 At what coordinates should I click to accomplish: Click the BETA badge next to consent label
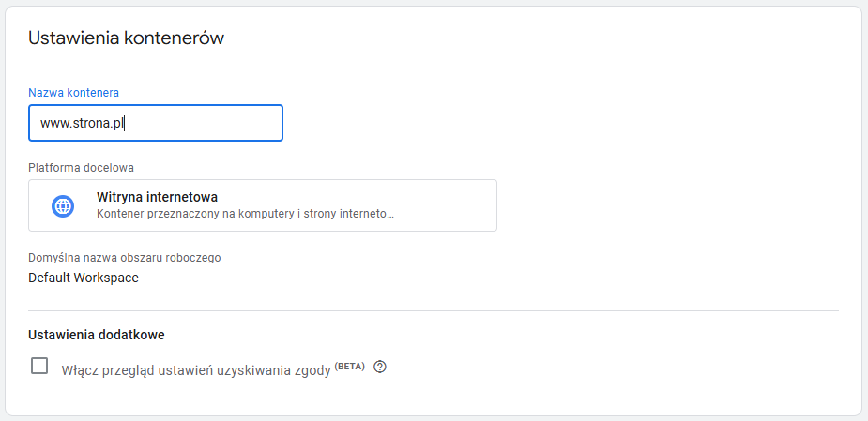(x=349, y=366)
